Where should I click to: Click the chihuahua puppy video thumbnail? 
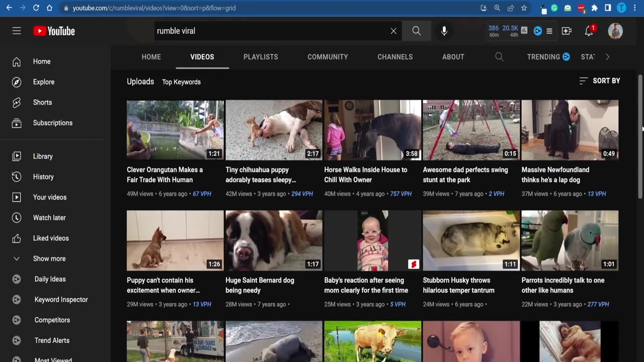[x=274, y=130]
